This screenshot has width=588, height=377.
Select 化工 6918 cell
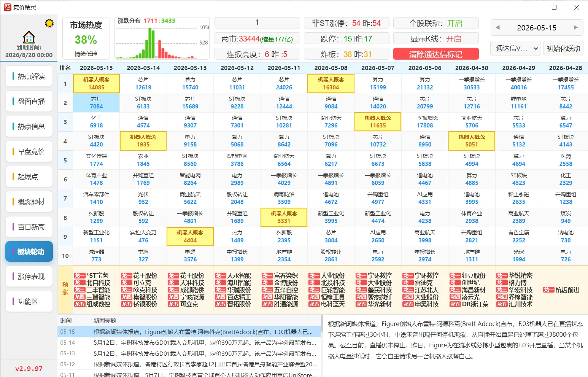(x=96, y=122)
